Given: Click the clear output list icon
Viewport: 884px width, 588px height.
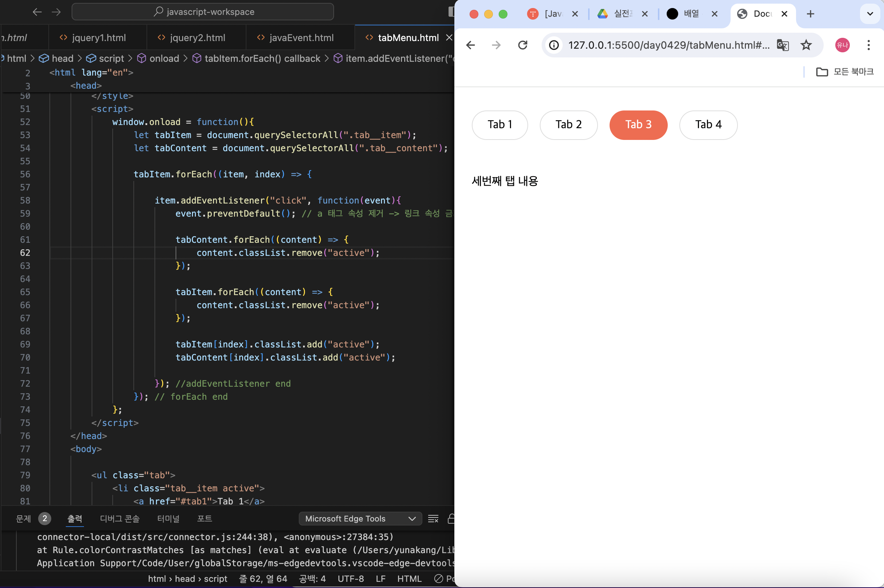Looking at the screenshot, I should 433,519.
